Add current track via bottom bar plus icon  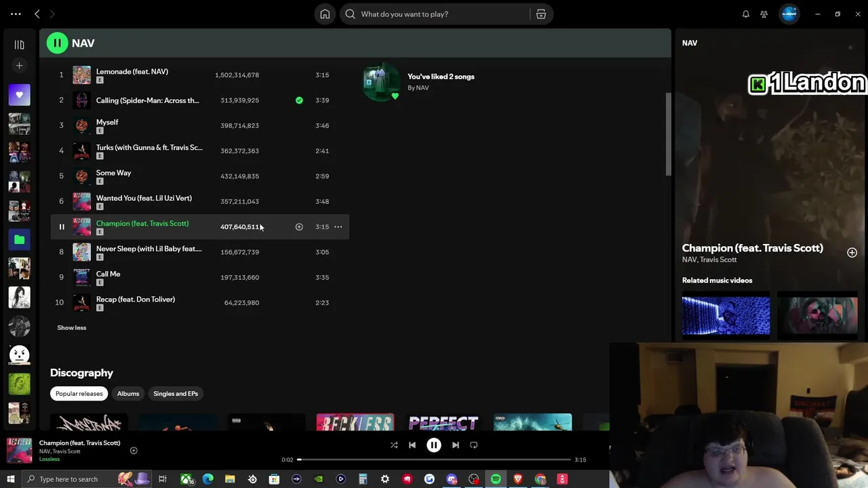(x=134, y=451)
